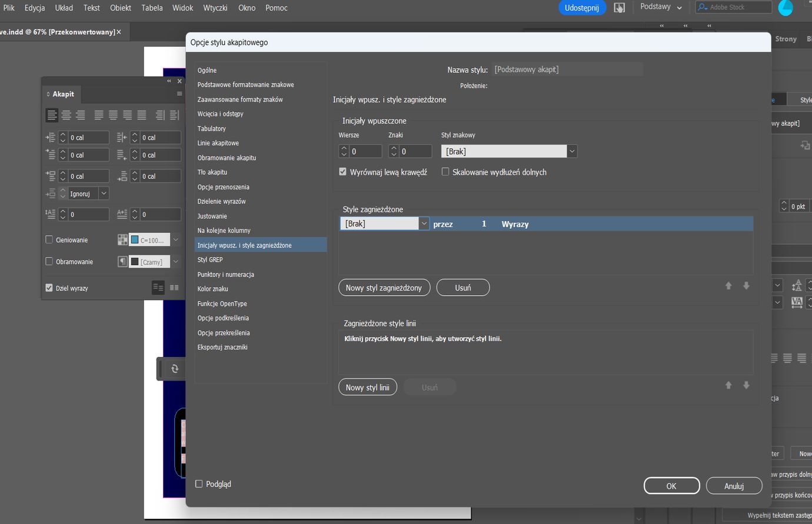
Task: Click Wiersze lines input field
Action: pyautogui.click(x=365, y=152)
